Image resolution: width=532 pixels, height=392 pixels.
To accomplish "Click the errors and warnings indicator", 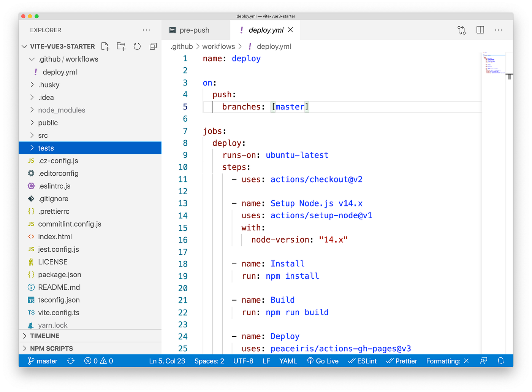I will (98, 360).
